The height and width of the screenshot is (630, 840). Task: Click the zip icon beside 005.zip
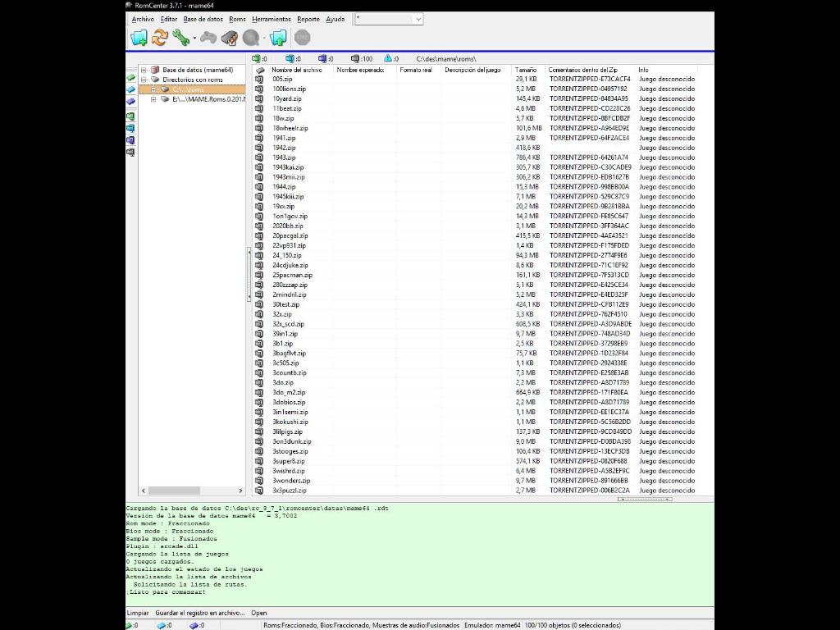pos(259,79)
